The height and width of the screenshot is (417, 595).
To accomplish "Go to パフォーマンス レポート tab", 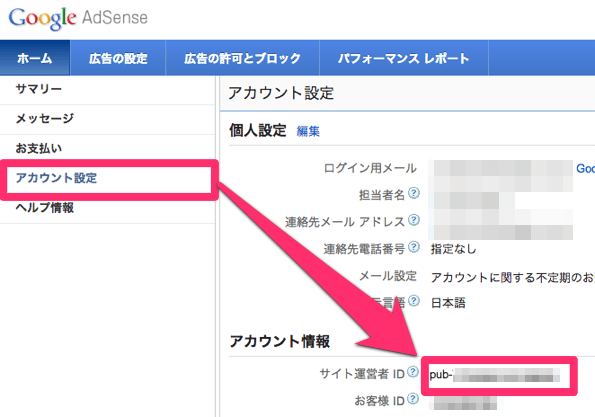I will (404, 58).
